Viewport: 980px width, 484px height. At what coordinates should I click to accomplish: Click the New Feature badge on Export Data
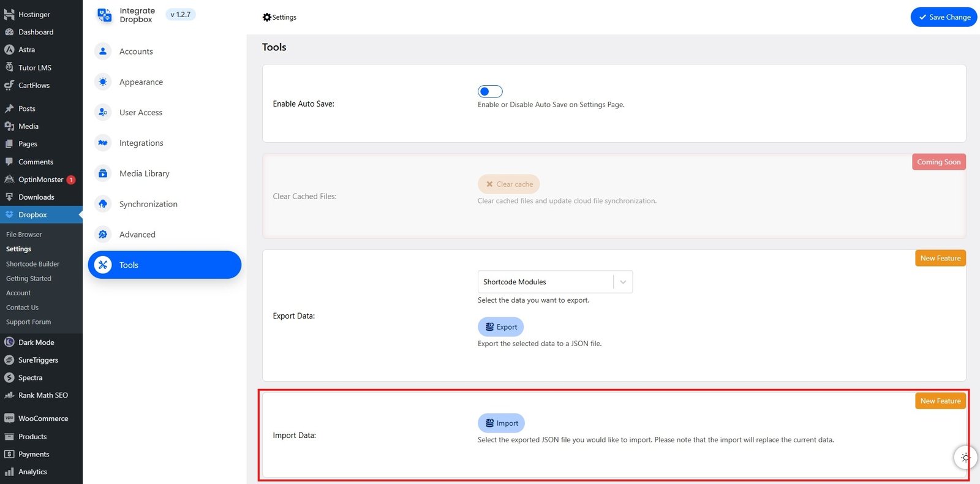(x=940, y=258)
